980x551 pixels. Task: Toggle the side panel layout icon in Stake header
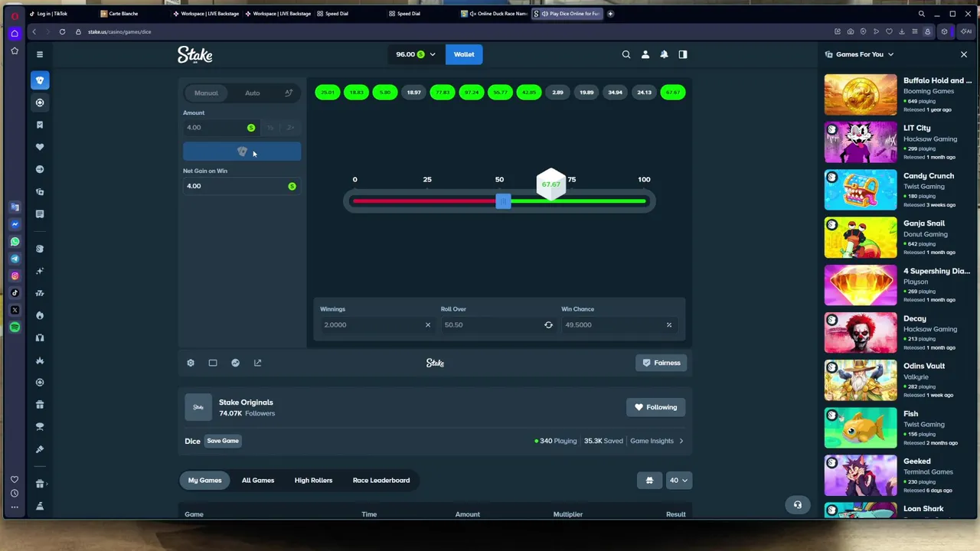click(x=683, y=54)
